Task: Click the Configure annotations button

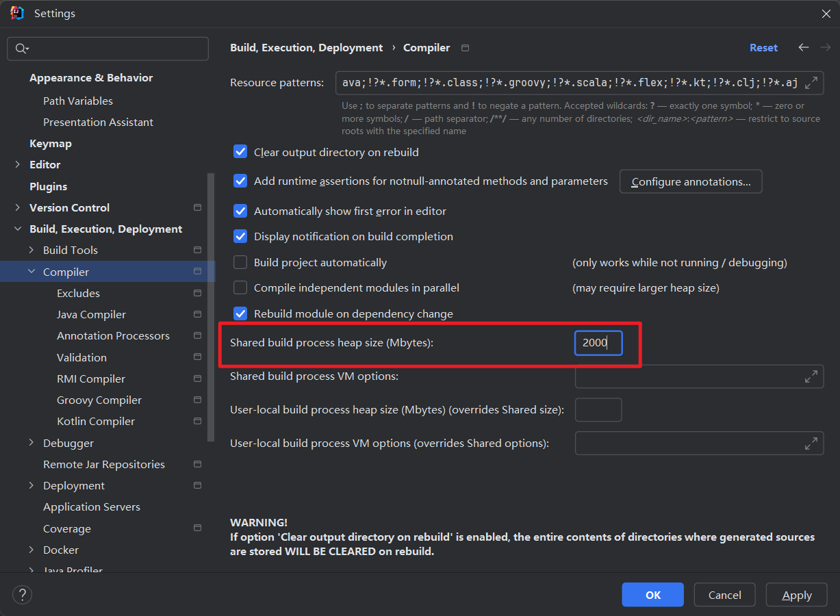Action: (x=691, y=181)
